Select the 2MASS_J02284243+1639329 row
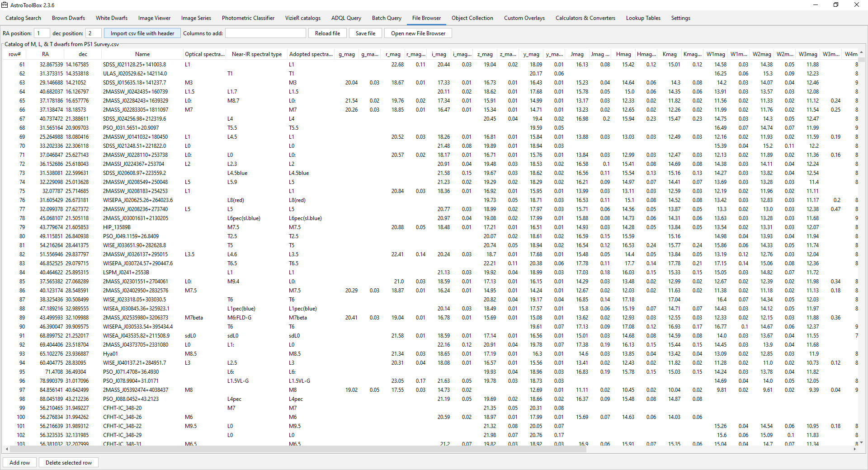Screen dimensions: 868x470 pyautogui.click(x=430, y=101)
